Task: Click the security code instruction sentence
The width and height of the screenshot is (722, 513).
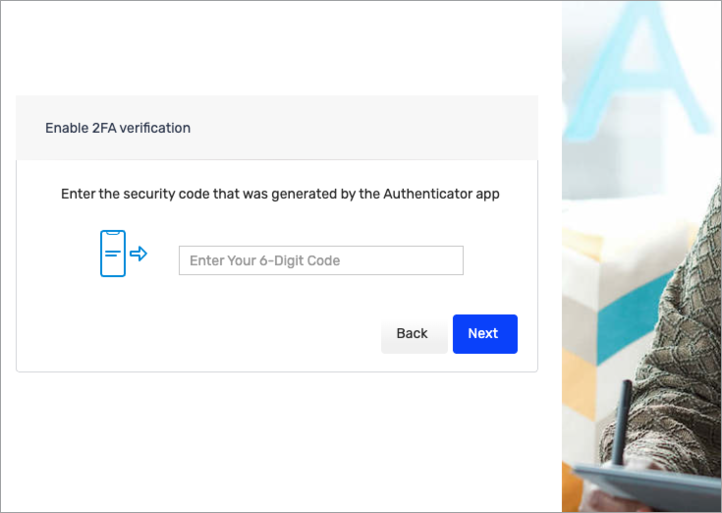Action: 280,194
